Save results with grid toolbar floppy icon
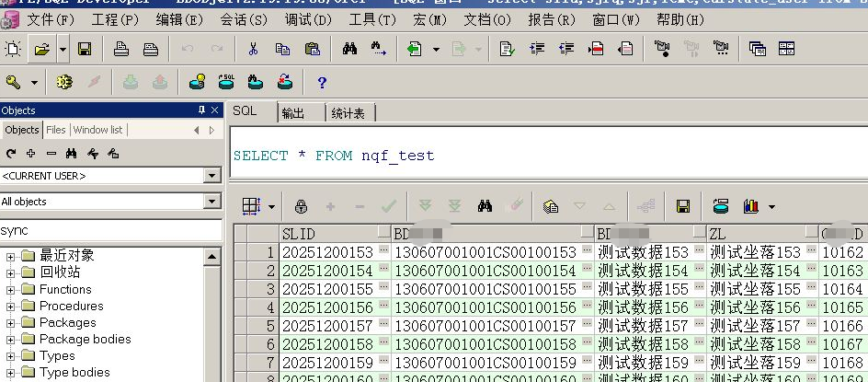The width and height of the screenshot is (868, 382). (x=683, y=207)
